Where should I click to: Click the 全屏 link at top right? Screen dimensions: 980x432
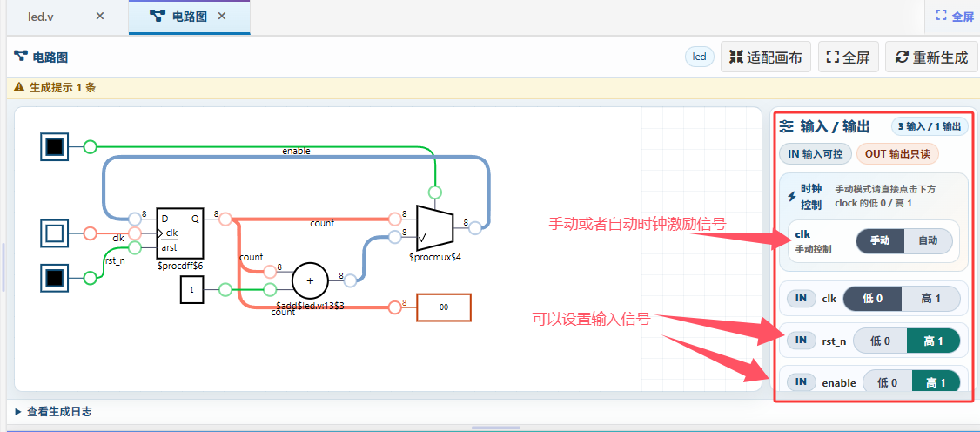tap(955, 17)
